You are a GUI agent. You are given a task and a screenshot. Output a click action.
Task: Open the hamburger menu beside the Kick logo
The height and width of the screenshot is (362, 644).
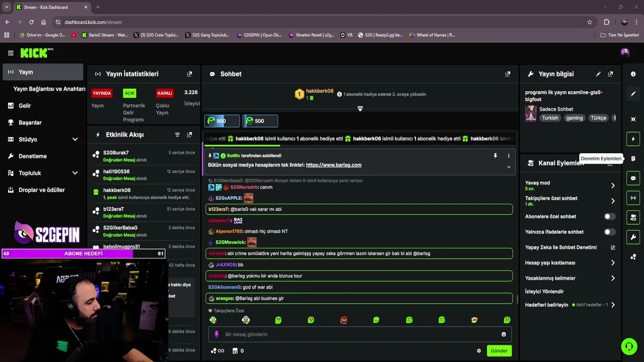click(x=11, y=53)
